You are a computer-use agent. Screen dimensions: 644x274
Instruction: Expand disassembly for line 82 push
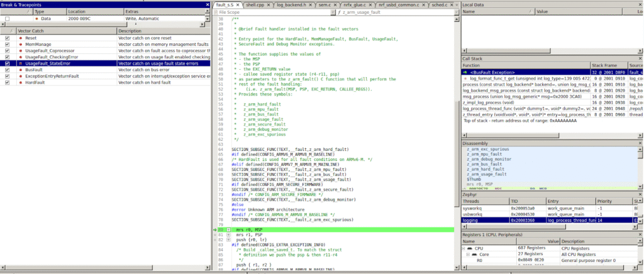(x=228, y=239)
